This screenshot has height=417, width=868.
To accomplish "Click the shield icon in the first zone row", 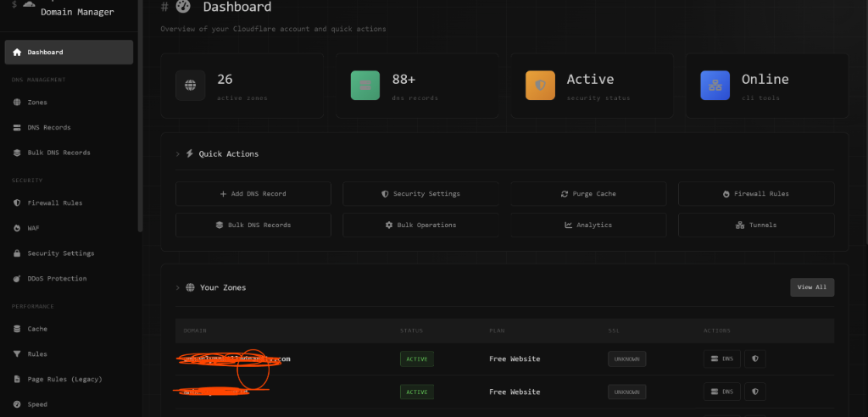I will (x=755, y=359).
